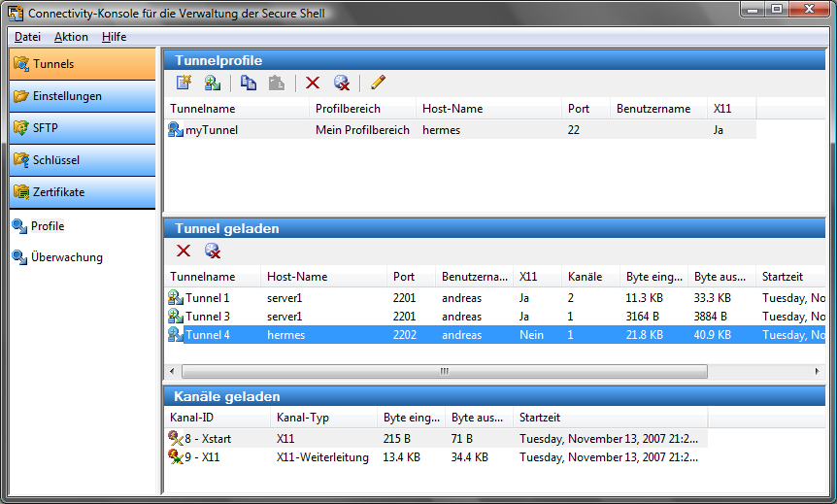Screen dimensions: 837x504
Task: Click the 'hermes' host cell of myTunnel
Action: point(442,130)
